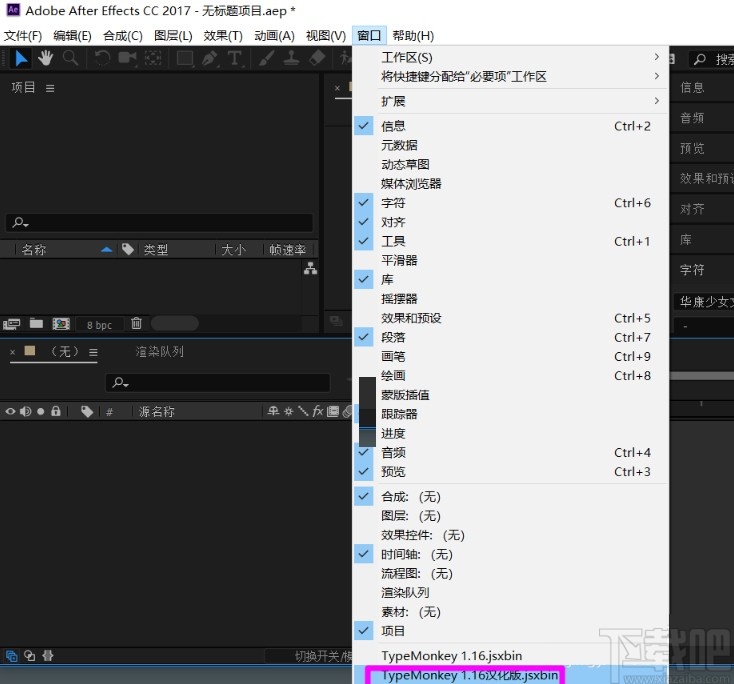The height and width of the screenshot is (684, 734).
Task: Select the Hand tool
Action: (x=45, y=59)
